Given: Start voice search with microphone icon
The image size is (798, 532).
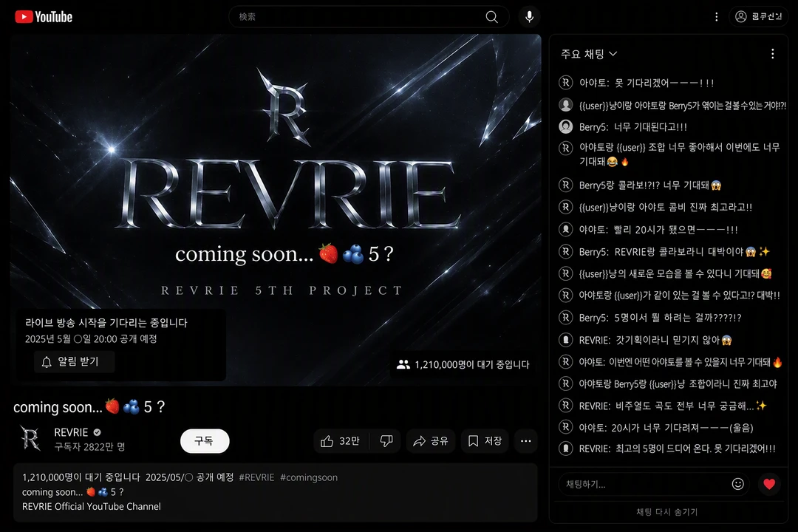Looking at the screenshot, I should (529, 17).
